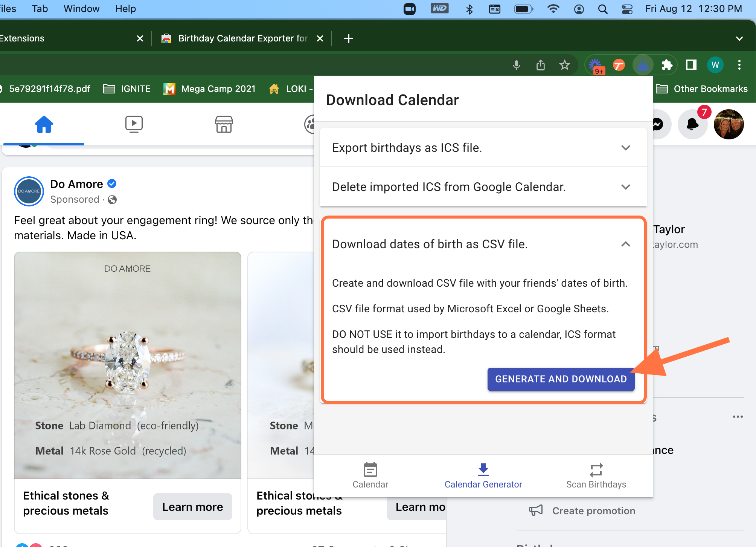Open Other Bookmarks folder
756x547 pixels.
click(x=702, y=89)
